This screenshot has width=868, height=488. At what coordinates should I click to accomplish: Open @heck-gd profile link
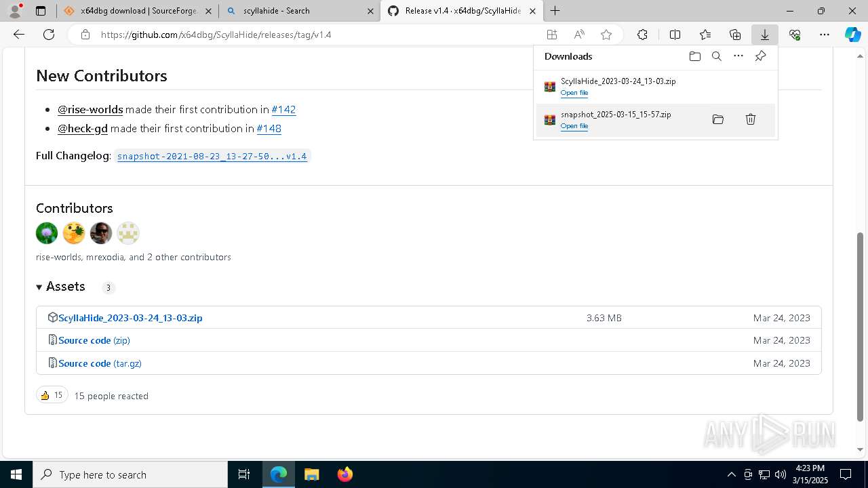pyautogui.click(x=83, y=128)
